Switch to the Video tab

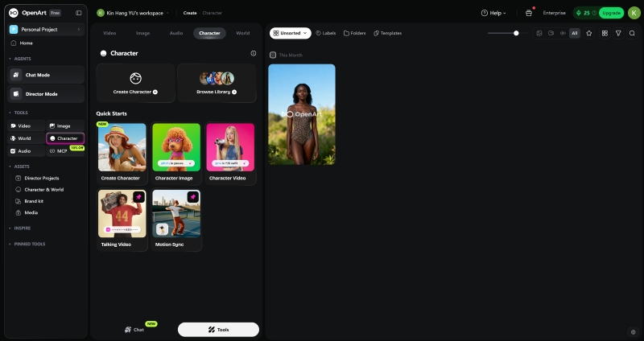pos(109,33)
